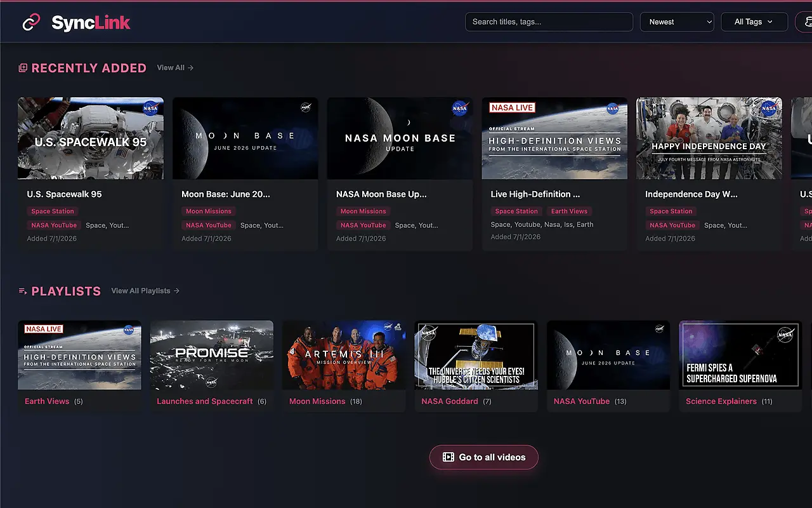This screenshot has height=508, width=812.
Task: Select Moon Missions tag on Moon Base: June card
Action: pyautogui.click(x=209, y=211)
